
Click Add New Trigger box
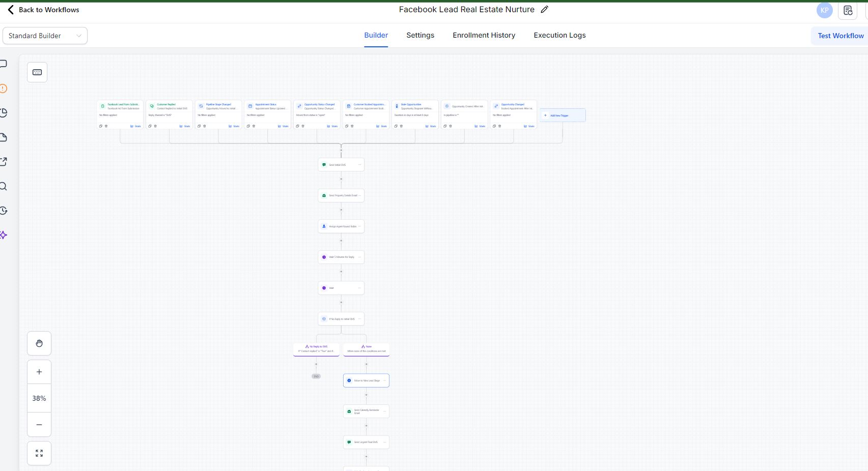point(563,115)
